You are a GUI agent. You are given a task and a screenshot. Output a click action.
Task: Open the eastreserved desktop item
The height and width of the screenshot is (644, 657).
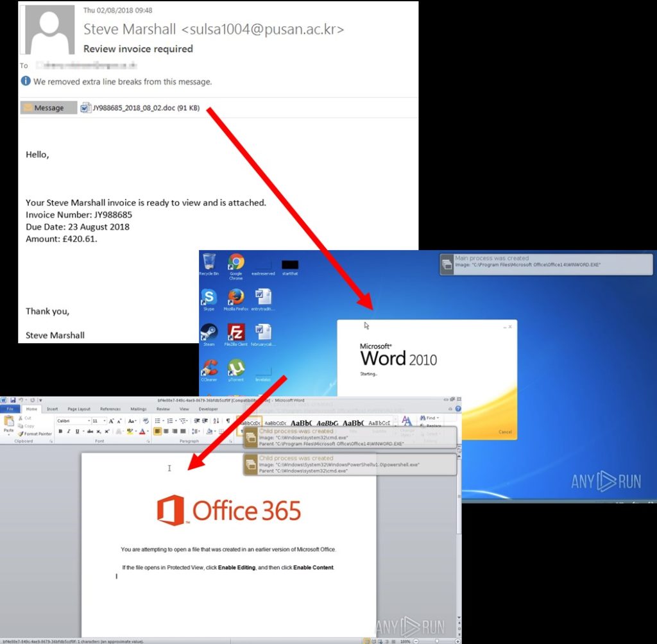[x=262, y=267]
